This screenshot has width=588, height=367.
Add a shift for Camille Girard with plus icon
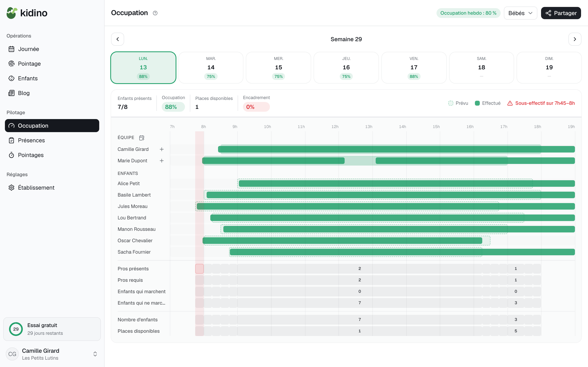[x=161, y=149]
